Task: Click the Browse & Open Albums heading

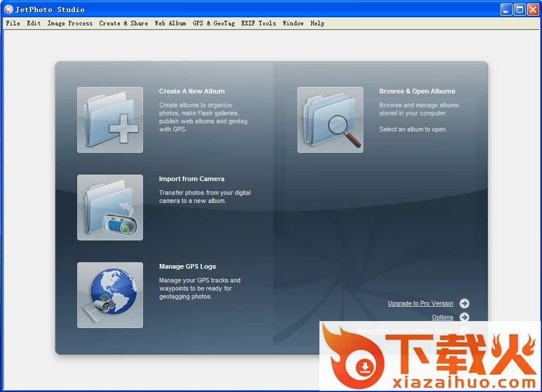Action: click(x=417, y=91)
